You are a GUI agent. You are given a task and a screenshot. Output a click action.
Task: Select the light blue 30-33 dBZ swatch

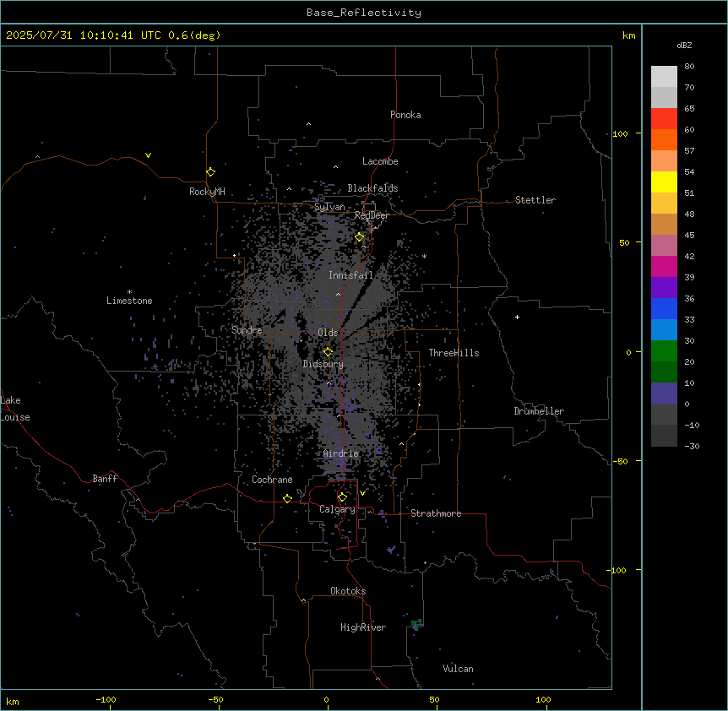pos(664,330)
